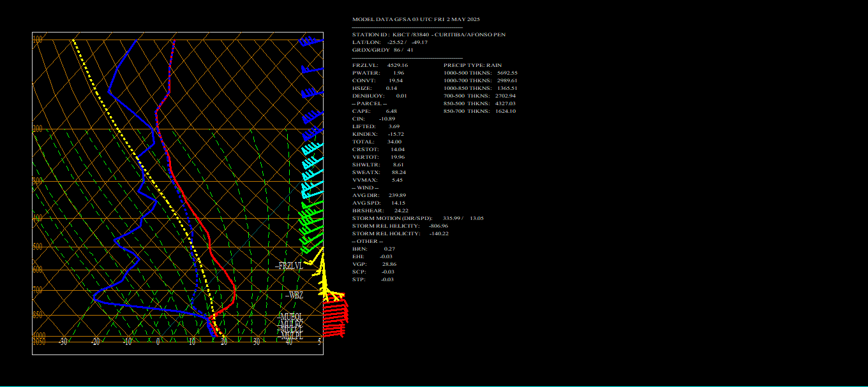Viewport: 868px width, 387px height.
Task: Click the SHWLTR value 8.61
Action: 398,164
